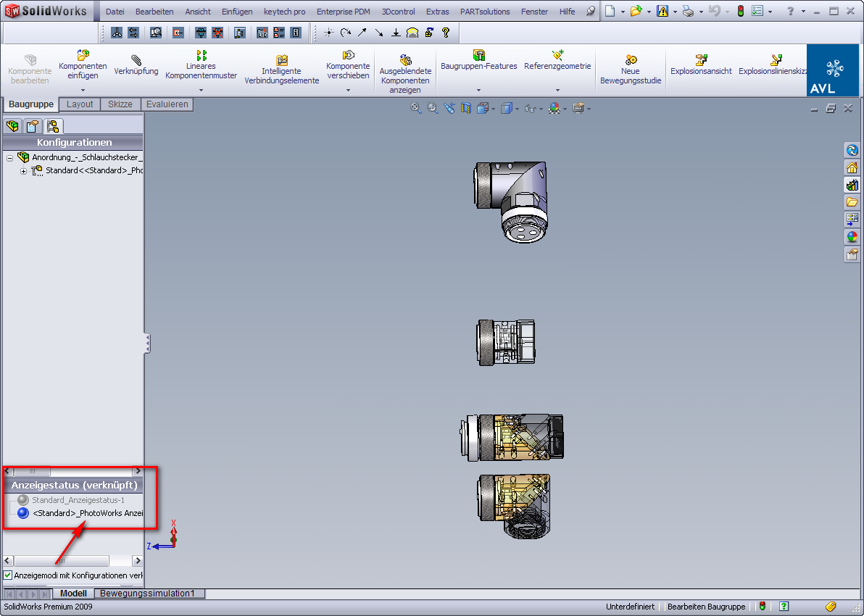Click the Ausgeblendete Komponenten anzeigen icon
This screenshot has width=864, height=616.
pyautogui.click(x=405, y=59)
